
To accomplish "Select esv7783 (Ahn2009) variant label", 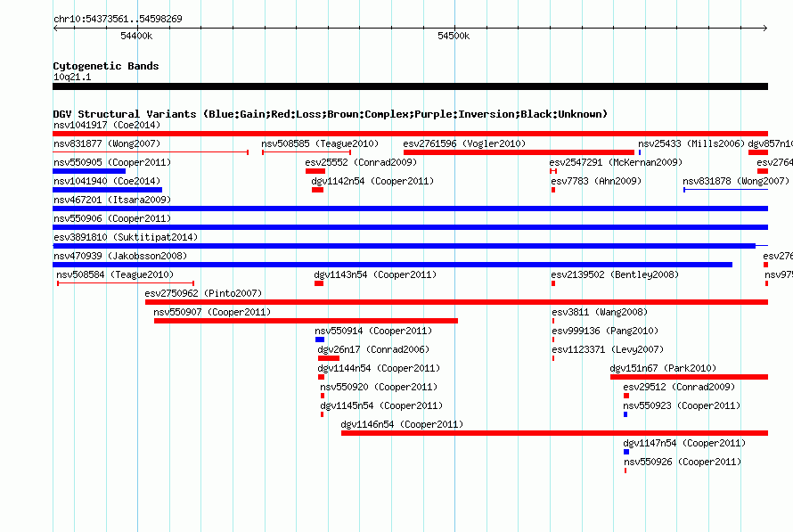I will pyautogui.click(x=596, y=181).
